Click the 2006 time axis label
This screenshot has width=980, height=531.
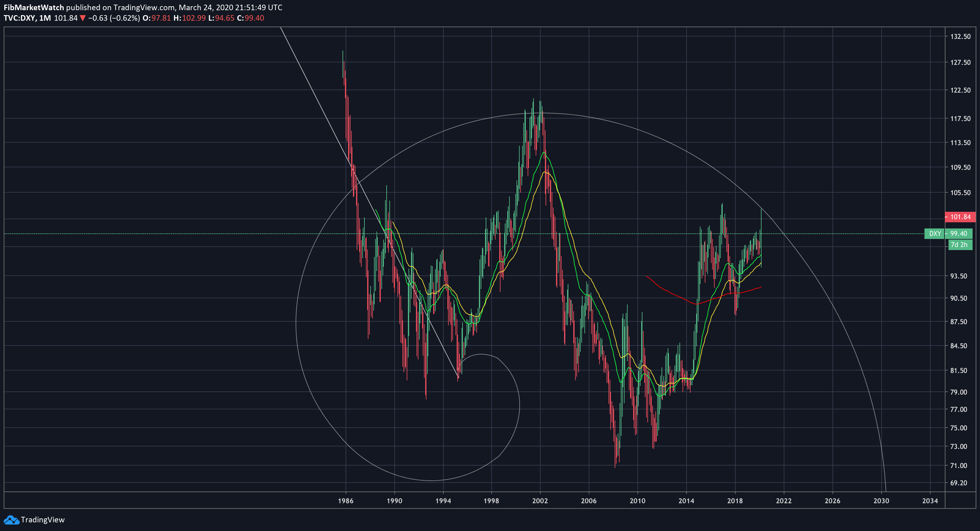pos(588,501)
